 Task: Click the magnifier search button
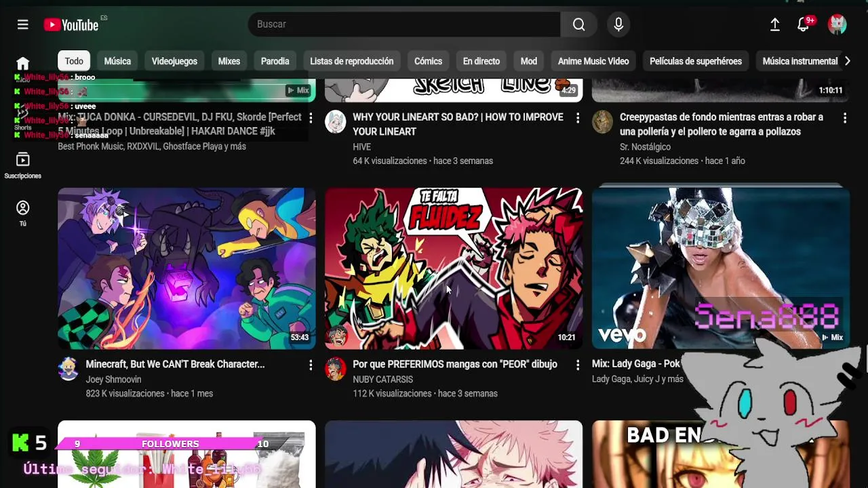tap(578, 24)
